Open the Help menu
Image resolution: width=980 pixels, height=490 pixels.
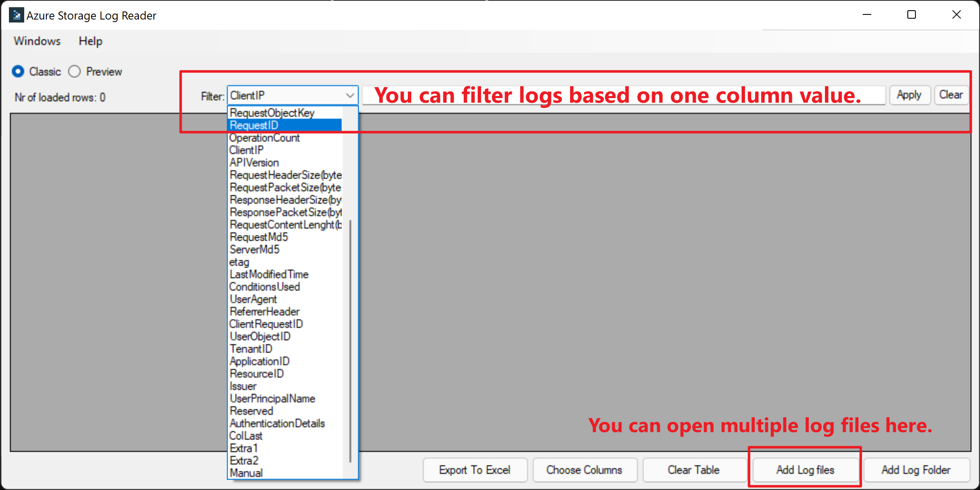[x=90, y=41]
